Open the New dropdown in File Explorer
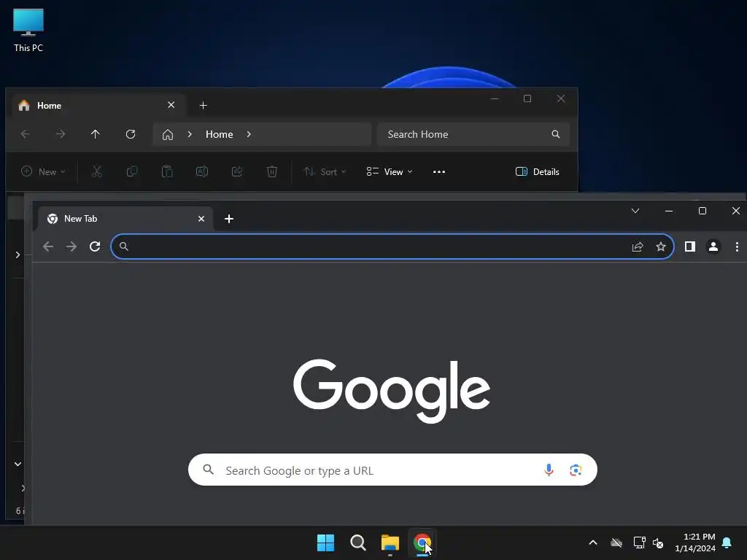This screenshot has width=747, height=560. point(43,171)
